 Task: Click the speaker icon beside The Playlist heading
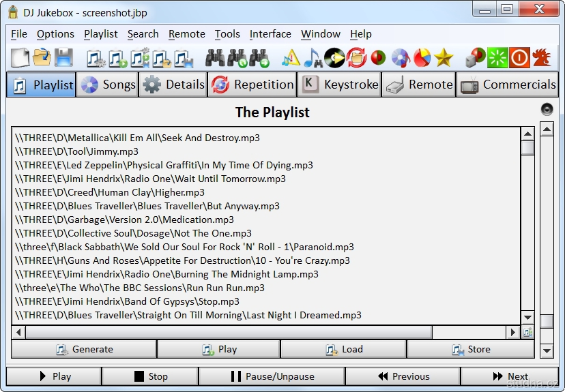(x=547, y=109)
